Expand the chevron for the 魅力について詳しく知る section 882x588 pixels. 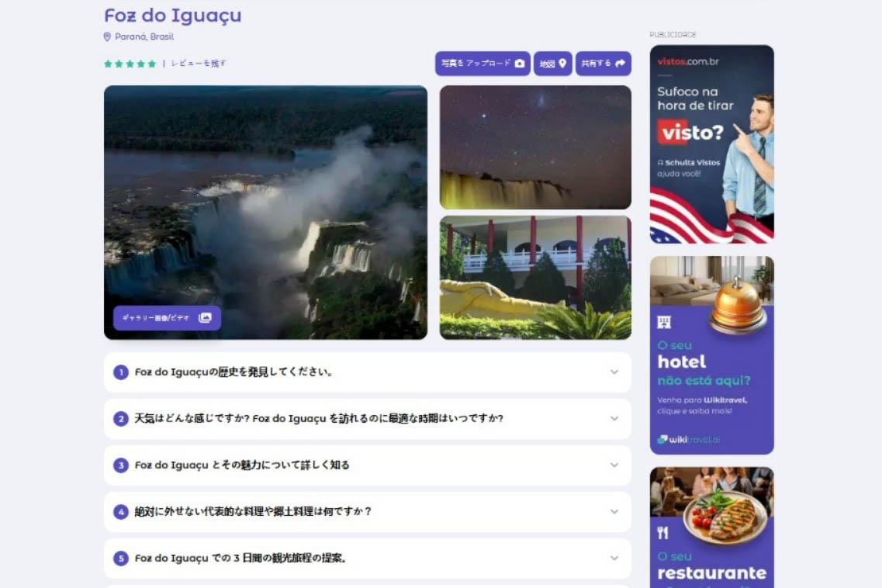point(614,465)
